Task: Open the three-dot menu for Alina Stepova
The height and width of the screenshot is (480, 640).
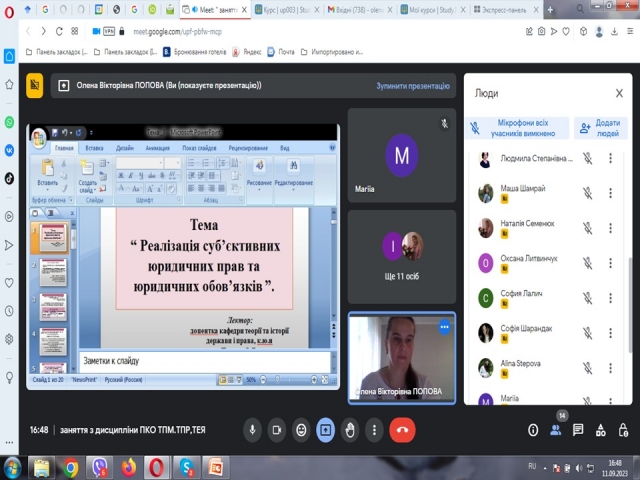Action: click(610, 367)
